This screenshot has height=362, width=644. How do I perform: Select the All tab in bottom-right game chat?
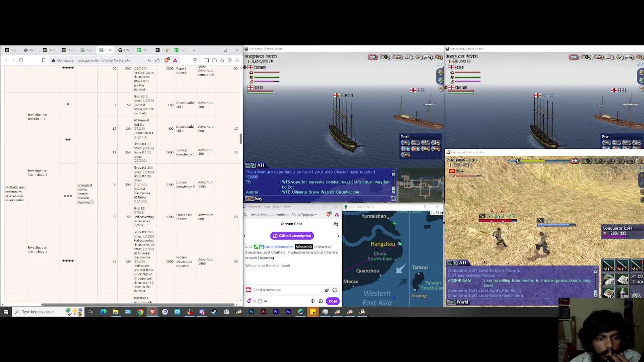pyautogui.click(x=462, y=263)
